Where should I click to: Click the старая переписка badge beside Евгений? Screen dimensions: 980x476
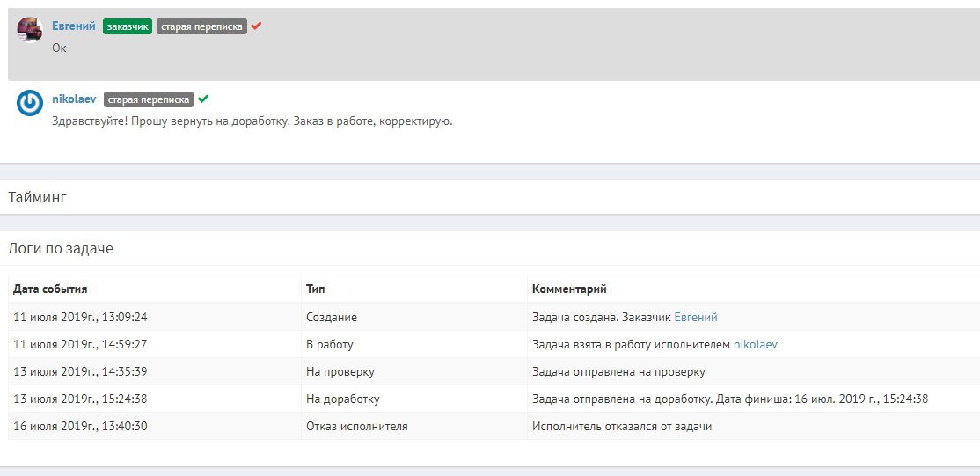[x=201, y=26]
